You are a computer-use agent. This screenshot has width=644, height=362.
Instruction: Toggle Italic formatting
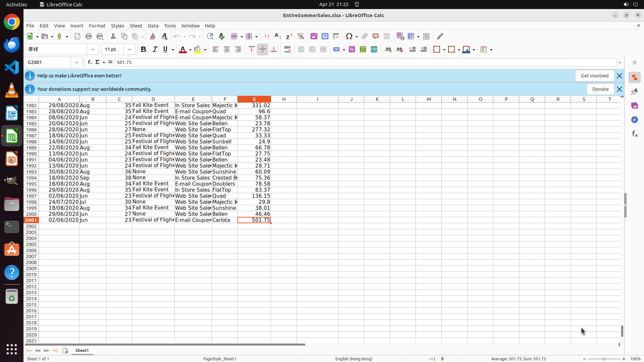point(155,49)
